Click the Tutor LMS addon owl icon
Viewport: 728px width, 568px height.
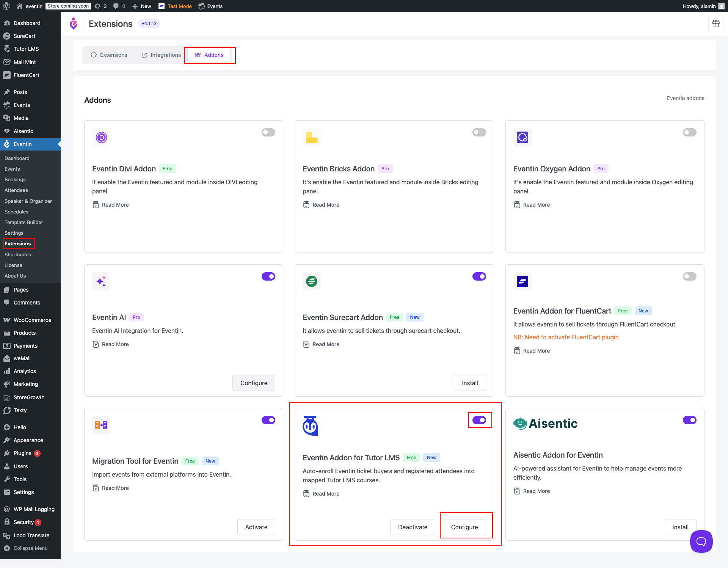pos(310,426)
